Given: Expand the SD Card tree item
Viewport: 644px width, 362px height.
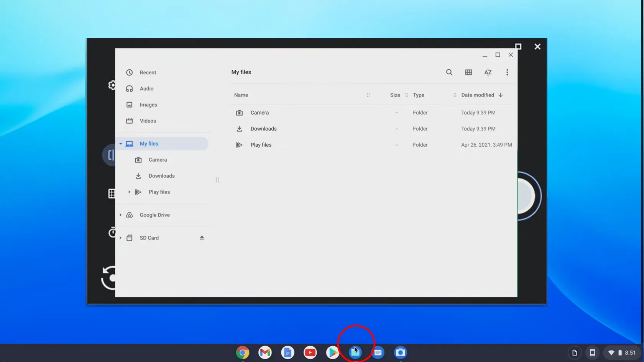Looking at the screenshot, I should [x=121, y=238].
